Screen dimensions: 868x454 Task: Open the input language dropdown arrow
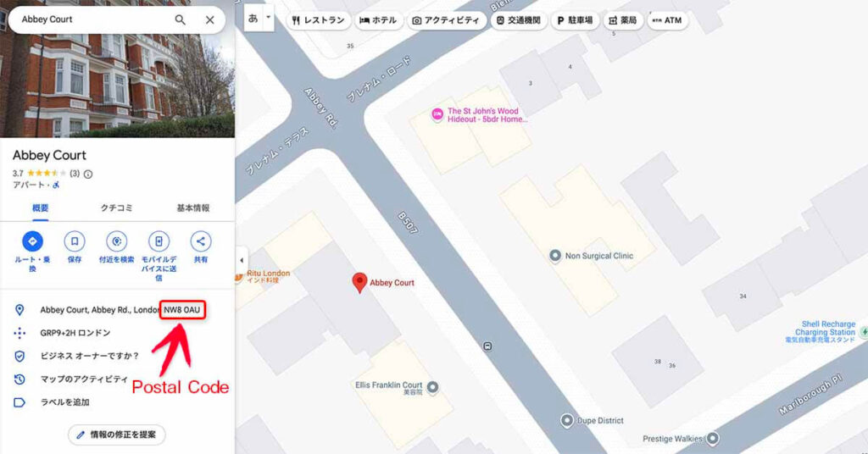click(269, 17)
